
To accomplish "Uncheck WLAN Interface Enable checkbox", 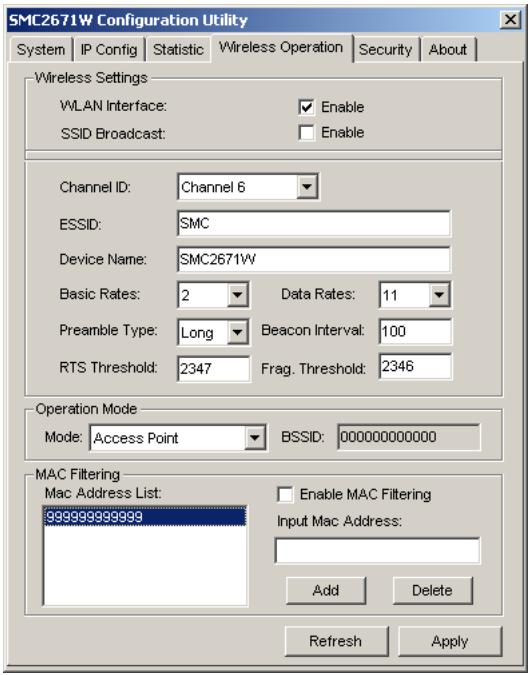I will coord(306,107).
